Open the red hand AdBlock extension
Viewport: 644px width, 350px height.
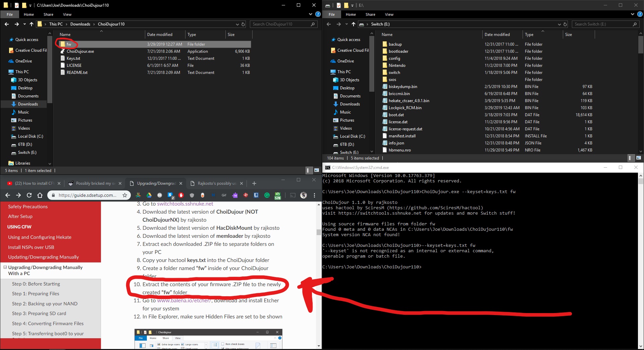tap(181, 195)
